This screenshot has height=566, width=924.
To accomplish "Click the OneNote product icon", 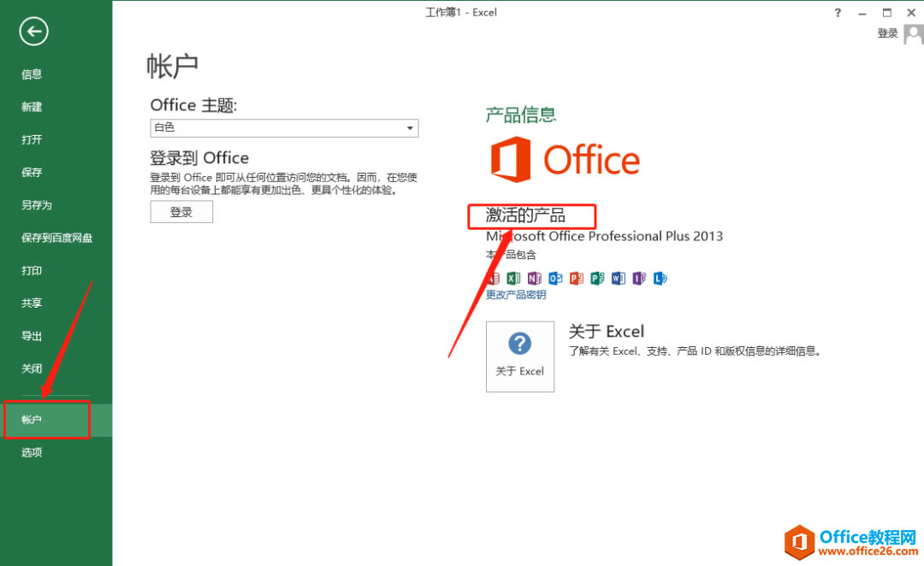I will pos(534,278).
